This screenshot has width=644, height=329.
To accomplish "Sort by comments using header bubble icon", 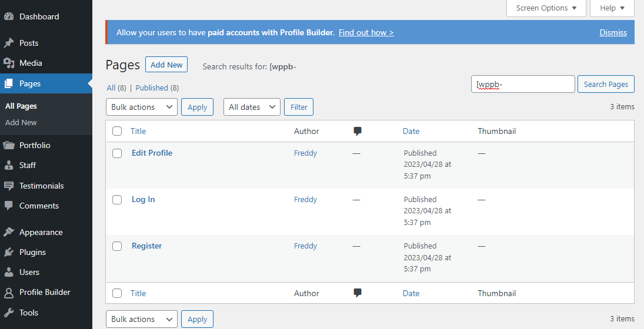I will click(x=358, y=132).
